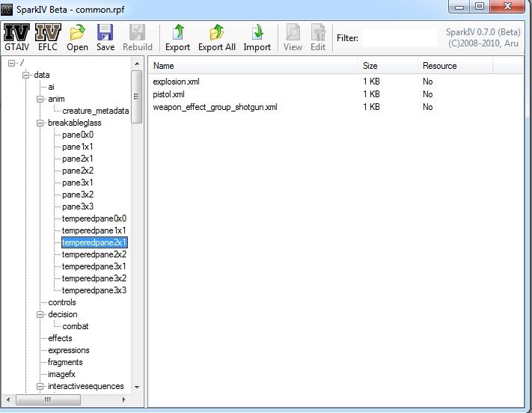The image size is (532, 413).
Task: Select temperedpane2x2 folder
Action: (94, 254)
